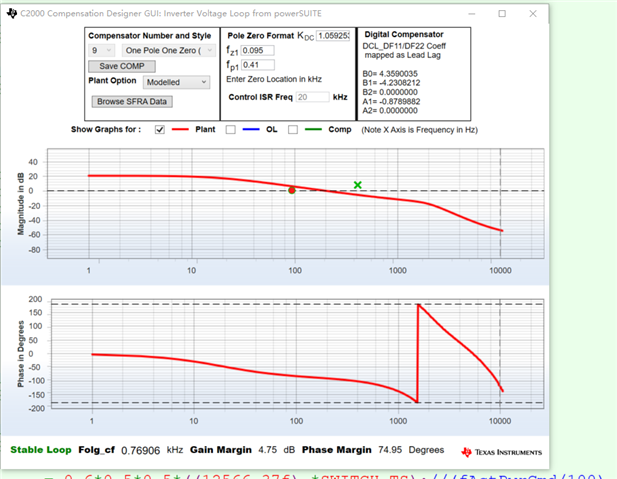The height and width of the screenshot is (479, 617).
Task: Click the Phase in Degrees axis label
Action: (x=20, y=354)
